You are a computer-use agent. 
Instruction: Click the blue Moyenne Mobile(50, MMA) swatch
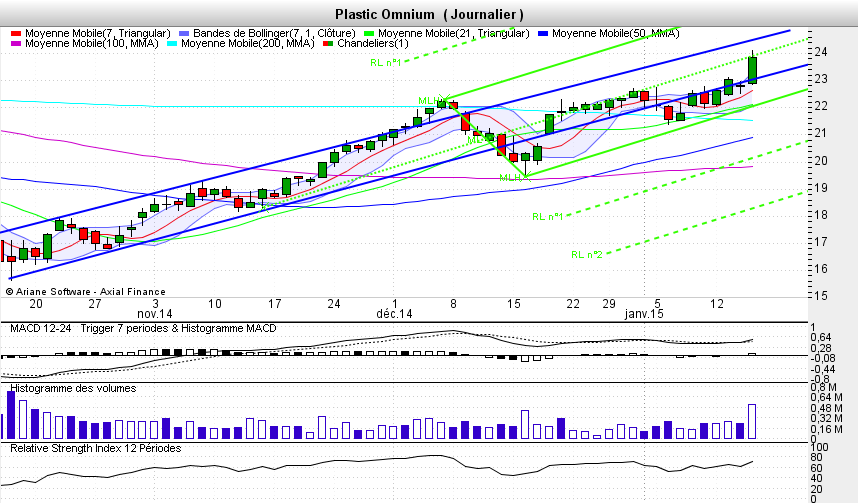click(x=543, y=34)
